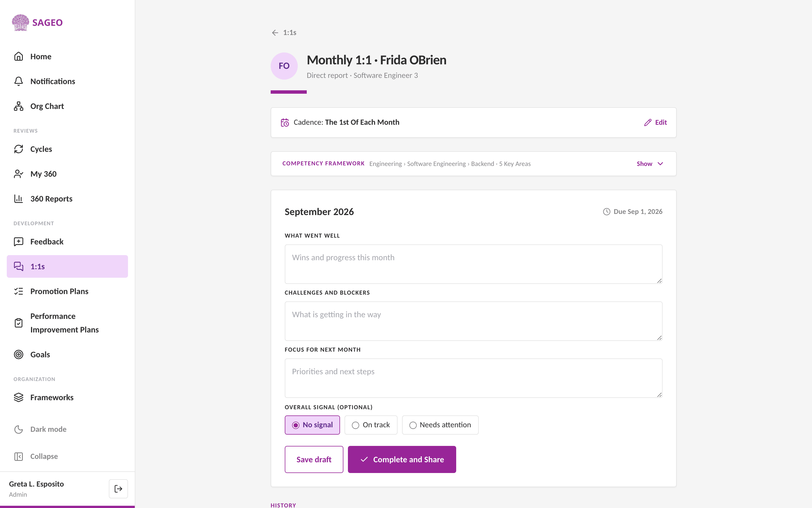
Task: Select the On track radio option
Action: (371, 425)
